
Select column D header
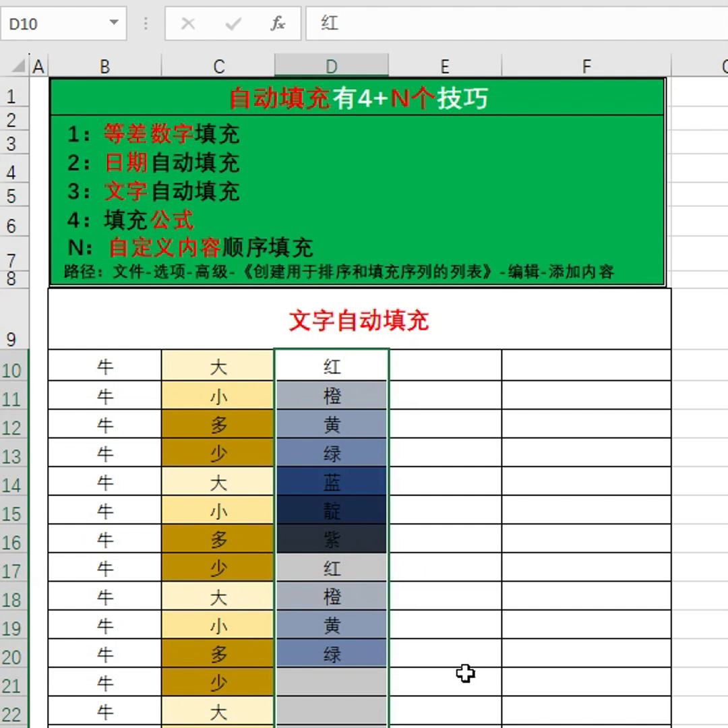332,66
